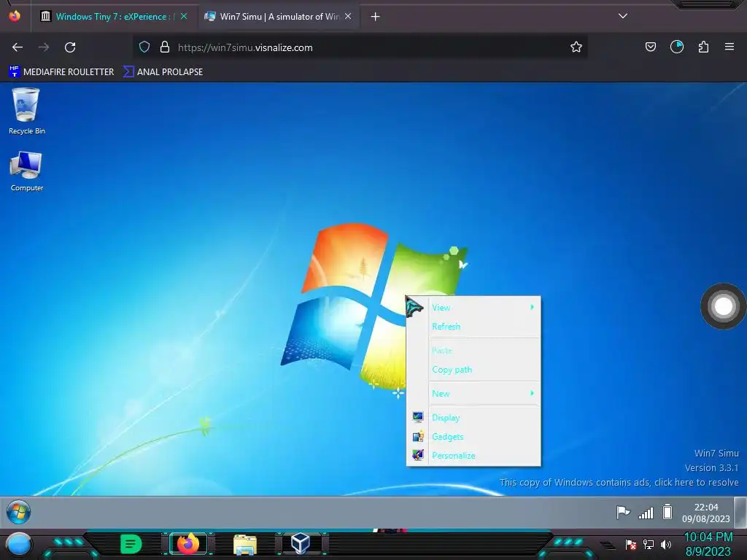Viewport: 747px width, 560px height.
Task: Click the host tray network icon
Action: point(649,544)
